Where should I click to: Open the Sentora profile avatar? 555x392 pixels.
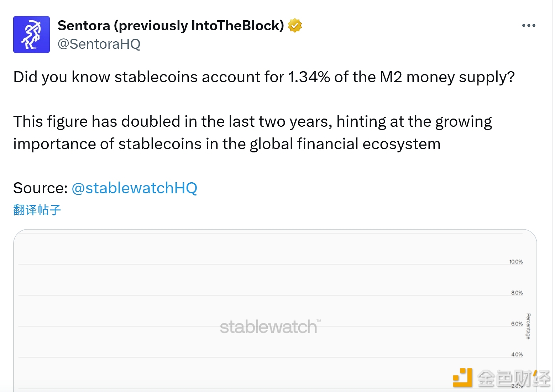tap(31, 35)
